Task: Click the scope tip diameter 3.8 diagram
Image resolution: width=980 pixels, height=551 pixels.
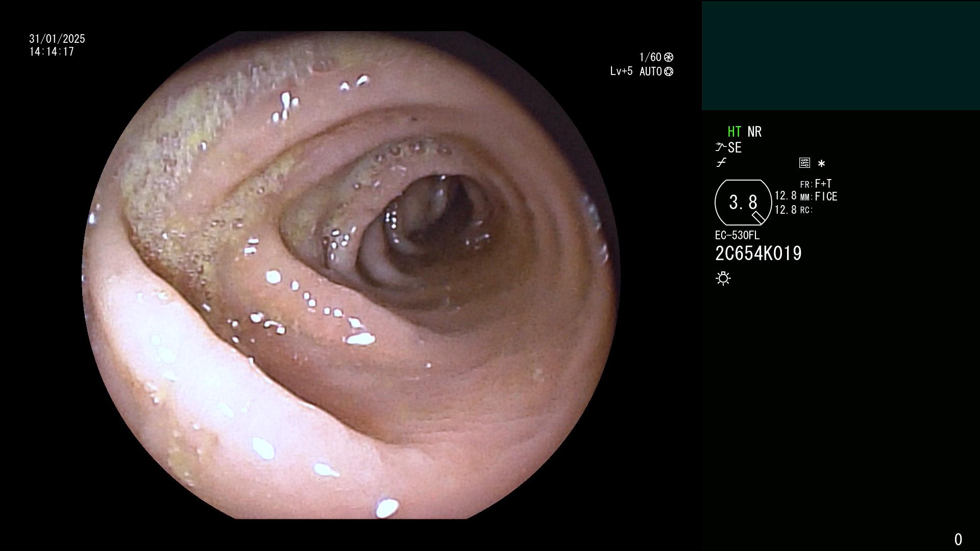Action: click(x=743, y=203)
